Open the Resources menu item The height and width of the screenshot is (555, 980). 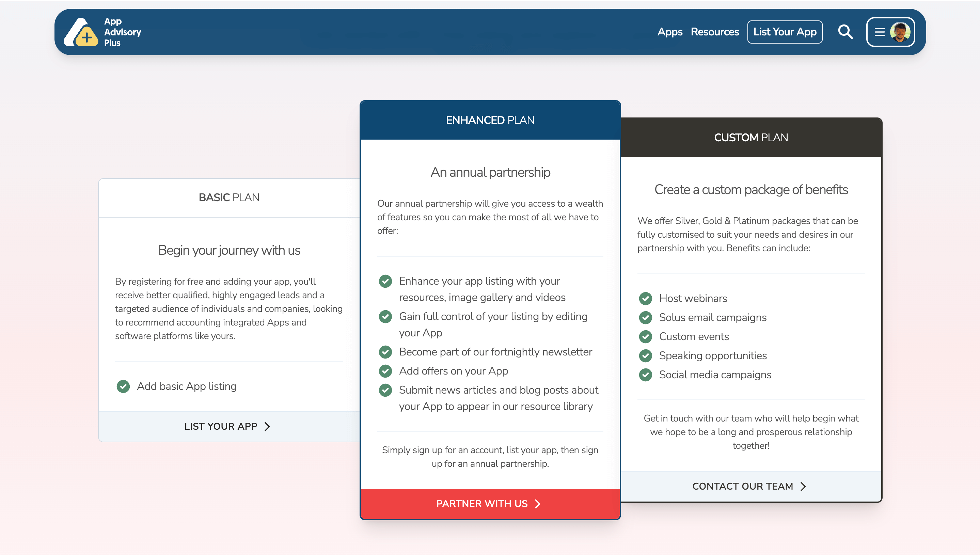coord(715,32)
